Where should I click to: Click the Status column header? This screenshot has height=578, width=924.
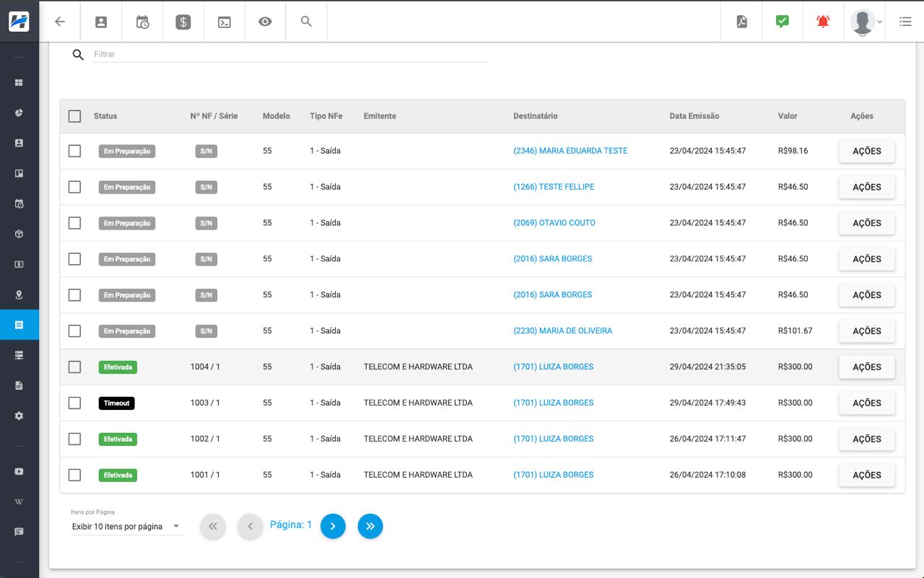click(x=105, y=116)
